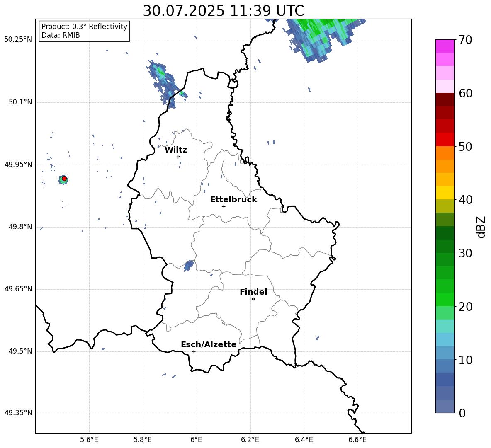This screenshot has height=448, width=491.
Task: Click the colorbar tick label 60
Action: [465, 93]
